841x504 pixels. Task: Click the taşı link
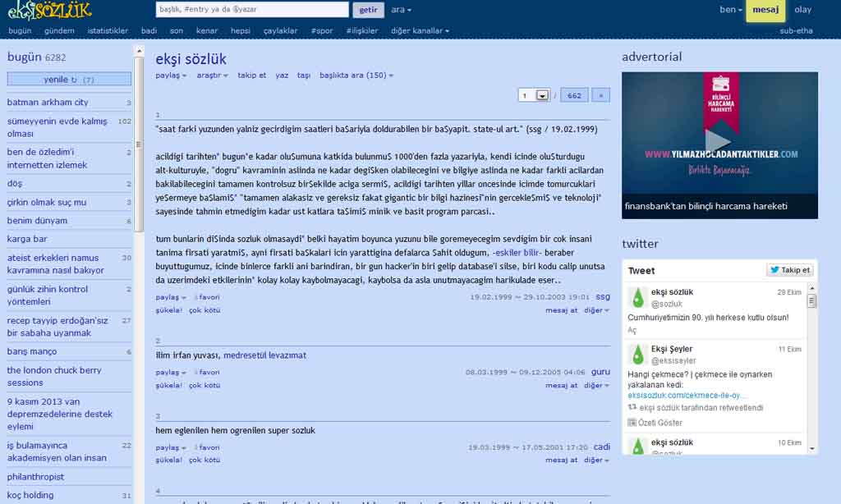click(x=304, y=76)
